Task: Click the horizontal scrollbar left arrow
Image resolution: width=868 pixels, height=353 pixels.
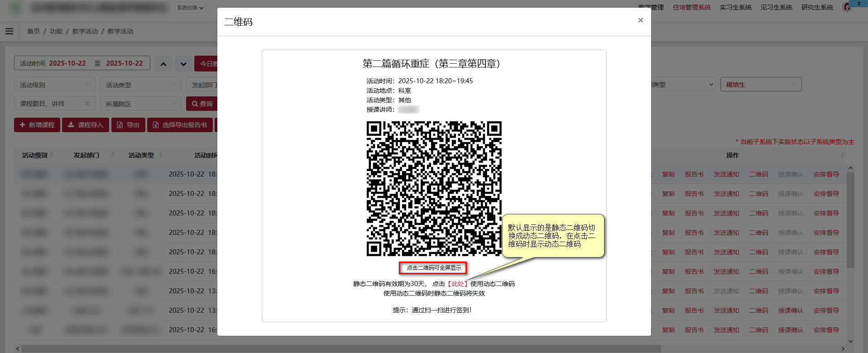Action: 18,348
